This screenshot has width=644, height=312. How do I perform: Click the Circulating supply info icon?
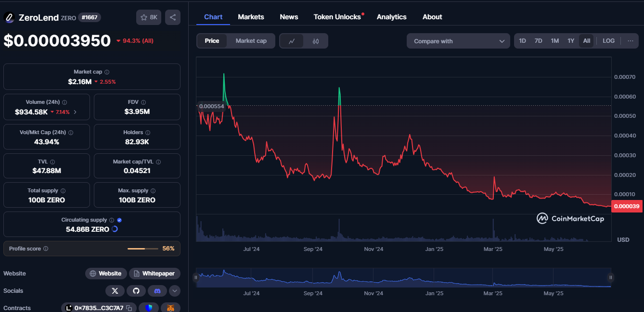(112, 220)
